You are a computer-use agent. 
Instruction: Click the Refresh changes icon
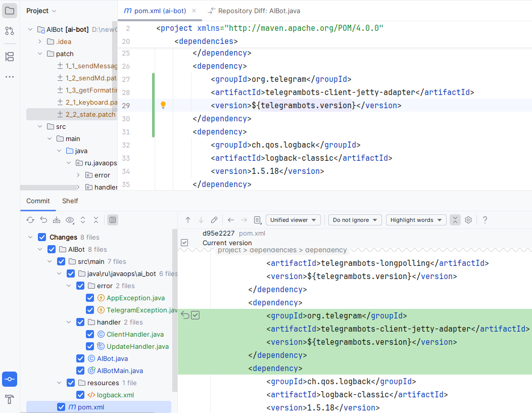coord(30,220)
